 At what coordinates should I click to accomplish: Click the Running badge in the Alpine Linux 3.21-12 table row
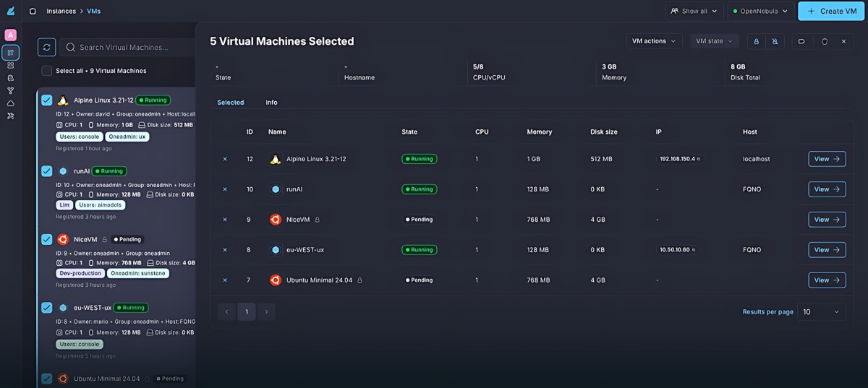[x=420, y=159]
